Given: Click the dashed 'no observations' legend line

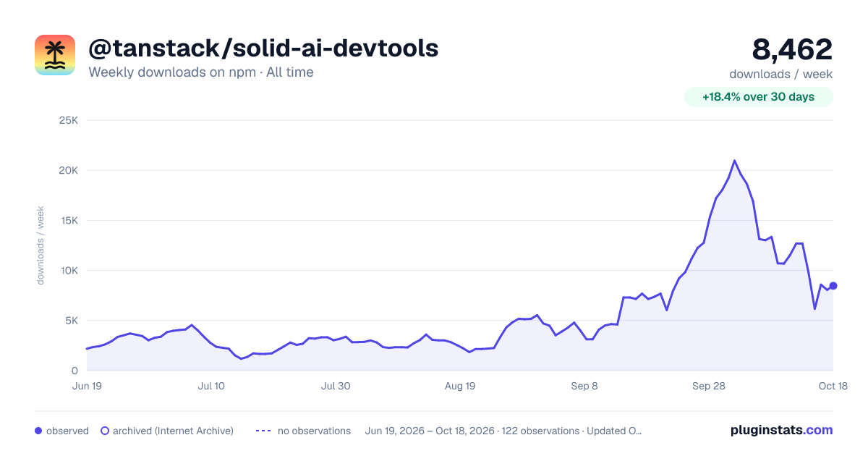Looking at the screenshot, I should (263, 431).
